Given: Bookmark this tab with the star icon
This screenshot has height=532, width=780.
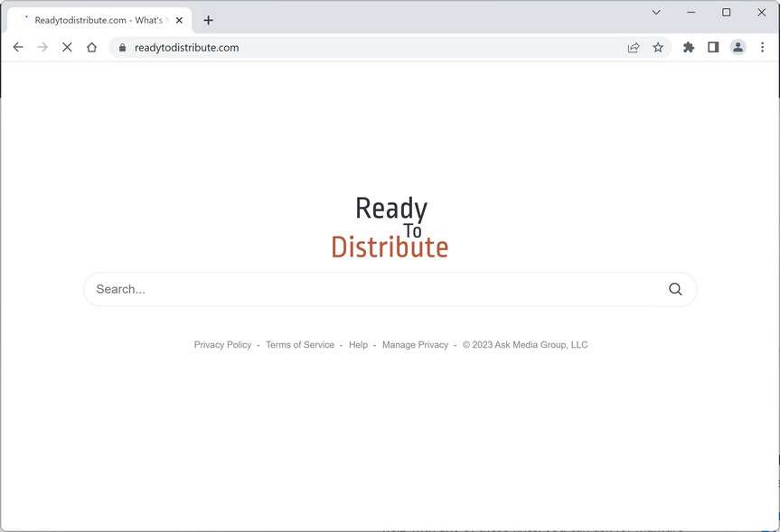Looking at the screenshot, I should 658,48.
